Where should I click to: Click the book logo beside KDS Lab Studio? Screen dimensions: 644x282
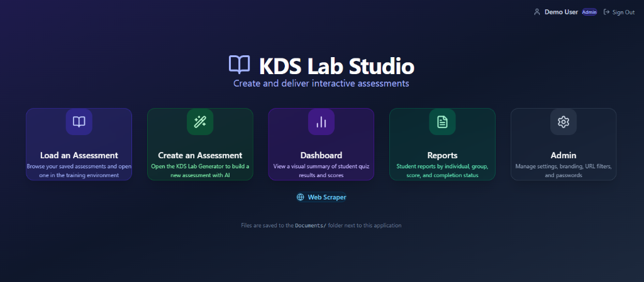tap(239, 65)
